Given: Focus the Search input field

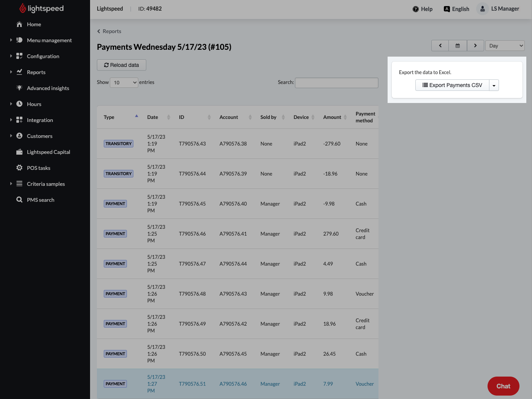Looking at the screenshot, I should (x=337, y=82).
